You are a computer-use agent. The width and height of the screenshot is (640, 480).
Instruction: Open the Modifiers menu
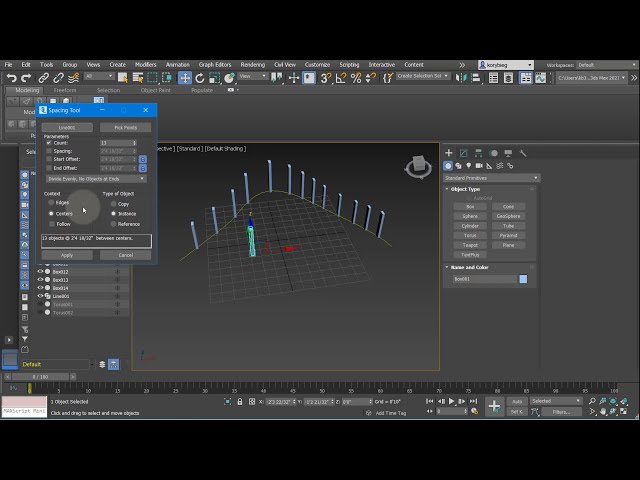pos(145,64)
